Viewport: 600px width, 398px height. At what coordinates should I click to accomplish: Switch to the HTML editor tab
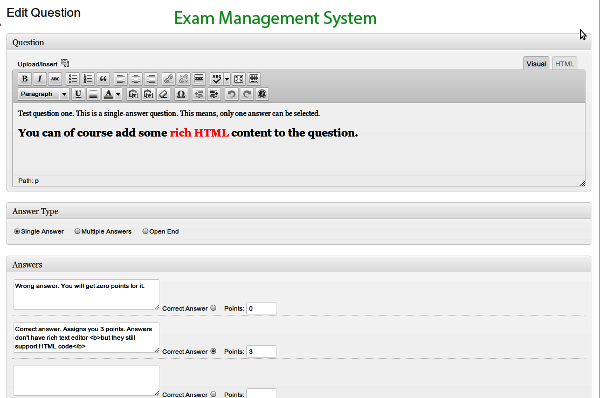click(x=564, y=64)
